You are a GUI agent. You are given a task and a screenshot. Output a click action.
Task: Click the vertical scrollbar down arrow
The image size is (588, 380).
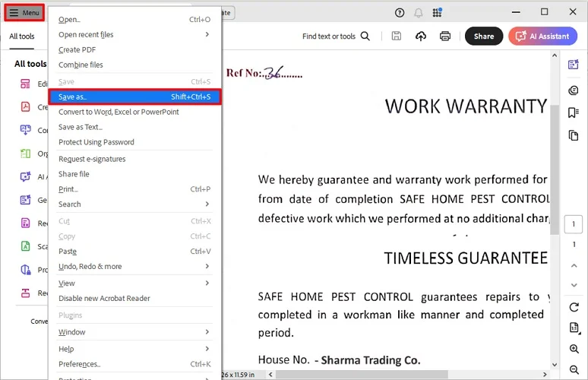[555, 365]
